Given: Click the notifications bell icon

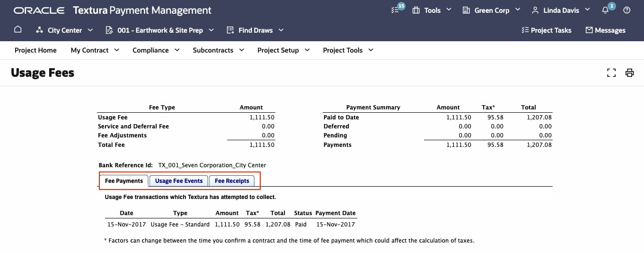Looking at the screenshot, I should 605,10.
